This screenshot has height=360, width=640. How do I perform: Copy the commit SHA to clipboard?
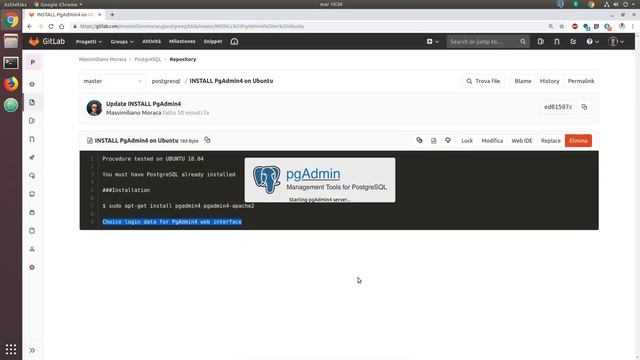click(584, 107)
